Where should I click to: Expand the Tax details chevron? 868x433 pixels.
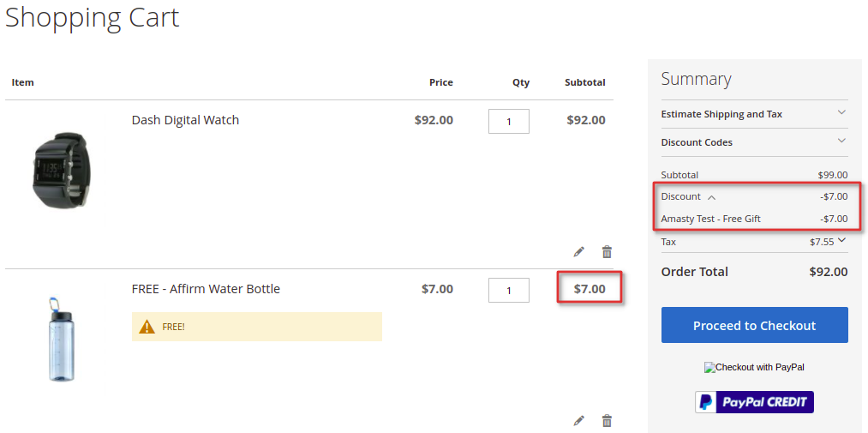point(842,240)
